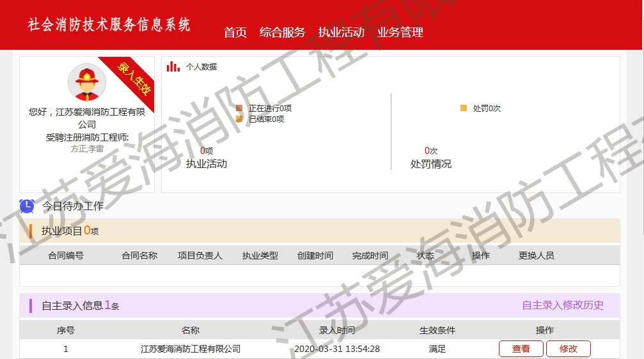Open the 综合服务 menu

pos(282,33)
